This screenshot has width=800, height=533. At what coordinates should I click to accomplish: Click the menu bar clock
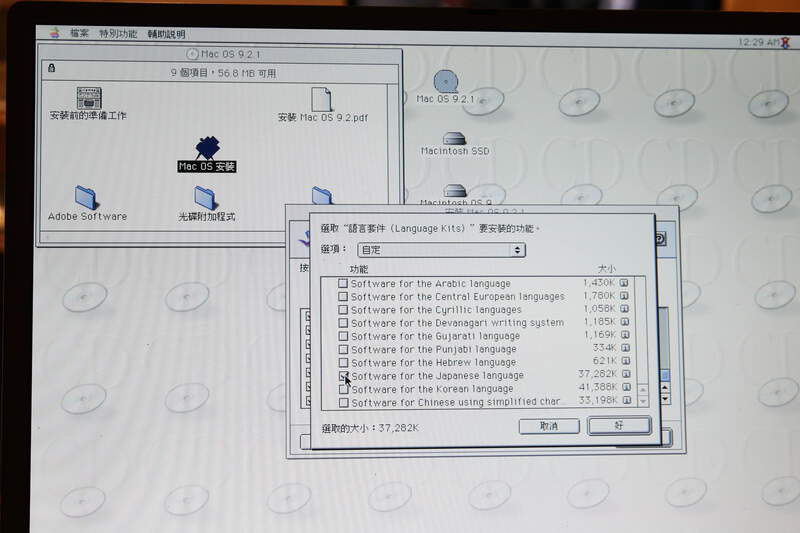(757, 42)
